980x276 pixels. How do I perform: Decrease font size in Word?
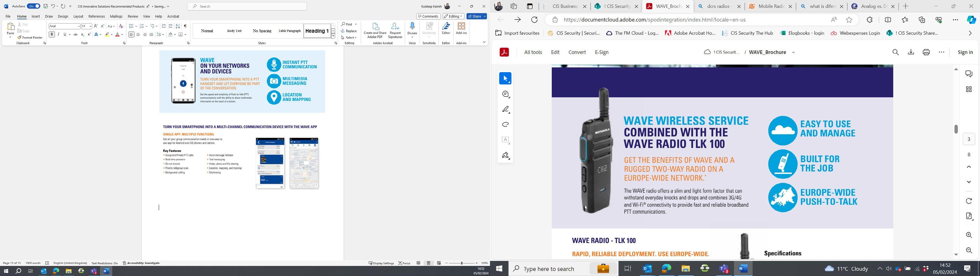[102, 26]
